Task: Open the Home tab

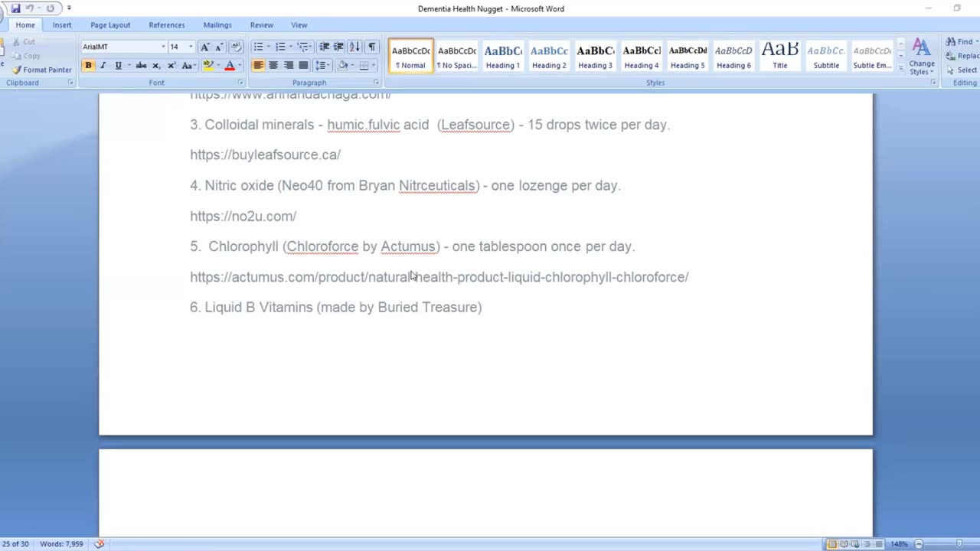Action: click(25, 25)
